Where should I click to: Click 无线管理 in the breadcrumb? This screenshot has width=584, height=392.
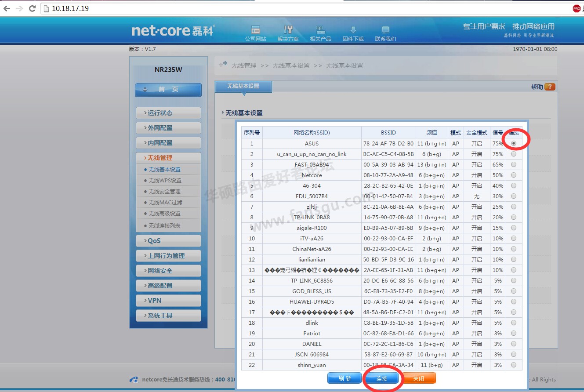244,65
